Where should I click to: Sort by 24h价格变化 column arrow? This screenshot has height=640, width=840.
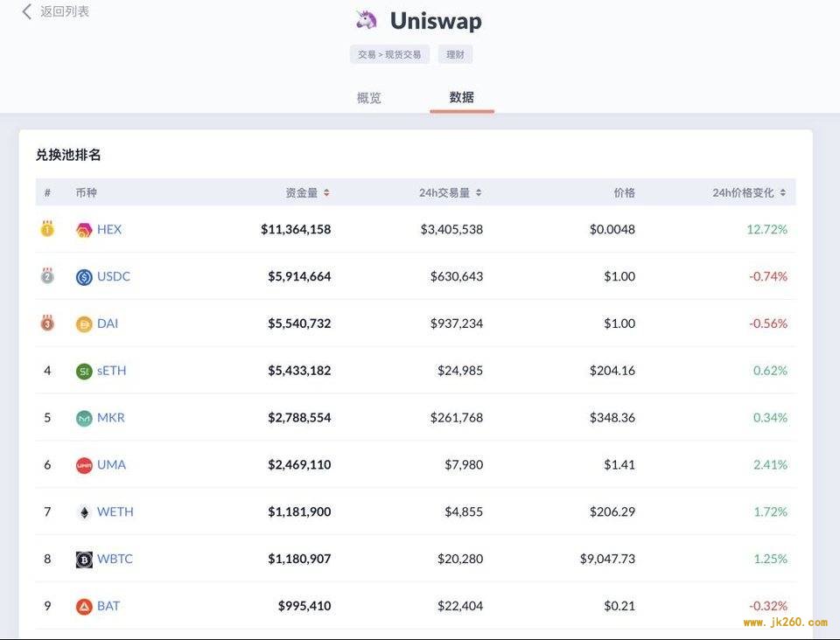(782, 192)
